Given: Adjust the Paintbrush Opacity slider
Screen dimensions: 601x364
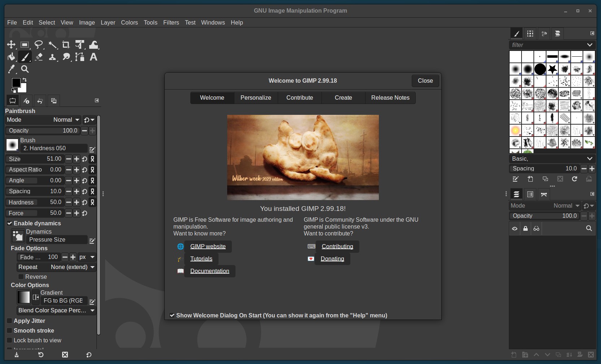Looking at the screenshot, I should 43,131.
